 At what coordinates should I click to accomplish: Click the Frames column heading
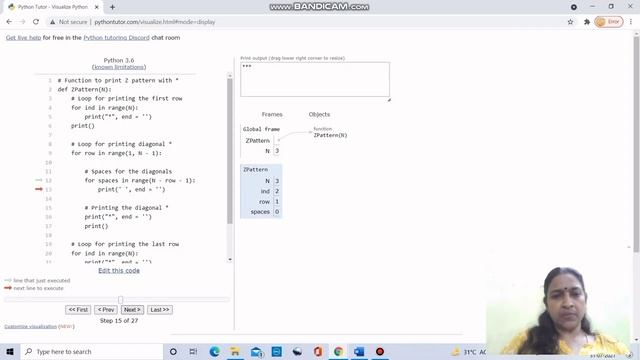(x=272, y=114)
